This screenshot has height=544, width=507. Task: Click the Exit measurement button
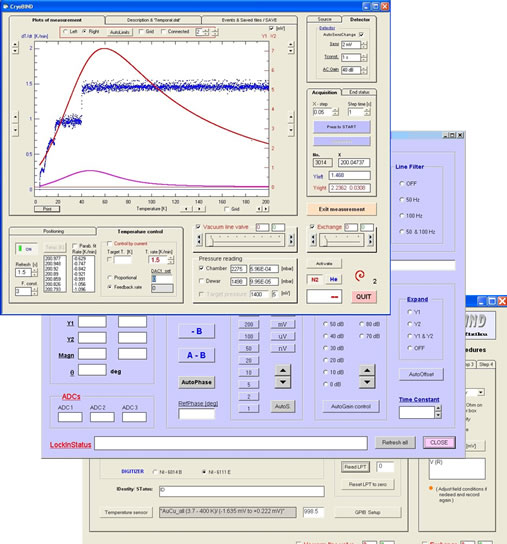(341, 209)
